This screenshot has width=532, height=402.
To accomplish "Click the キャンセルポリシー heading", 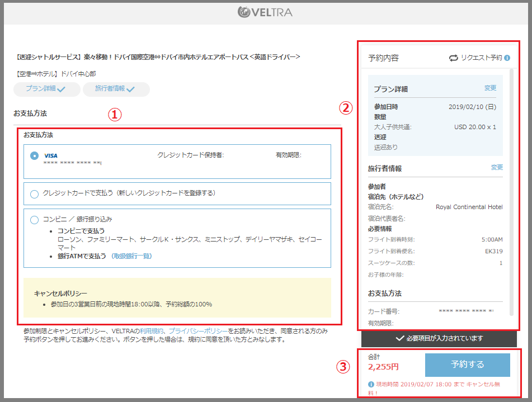I will coord(60,294).
